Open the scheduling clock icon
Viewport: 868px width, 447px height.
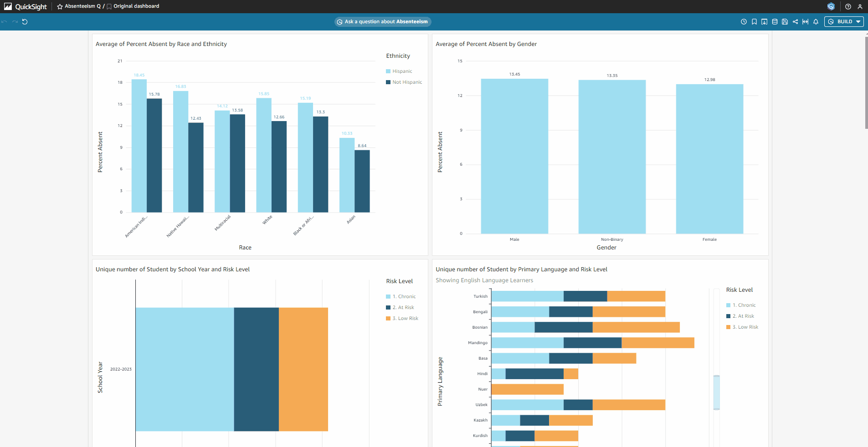point(744,21)
